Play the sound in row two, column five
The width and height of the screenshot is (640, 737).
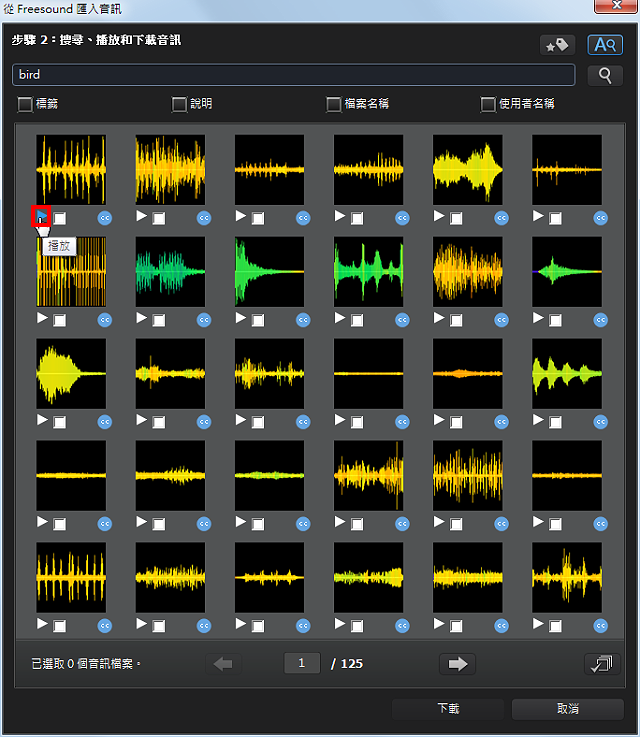(x=439, y=318)
